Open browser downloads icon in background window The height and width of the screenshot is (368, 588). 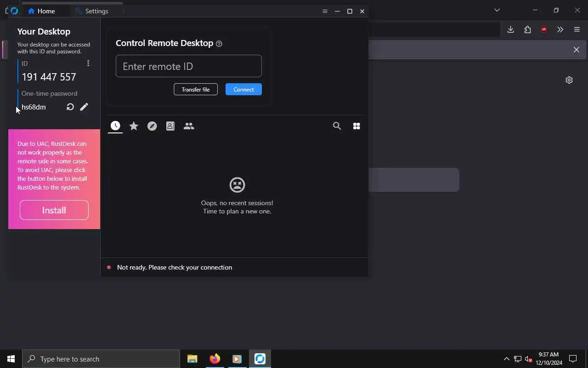pos(510,29)
